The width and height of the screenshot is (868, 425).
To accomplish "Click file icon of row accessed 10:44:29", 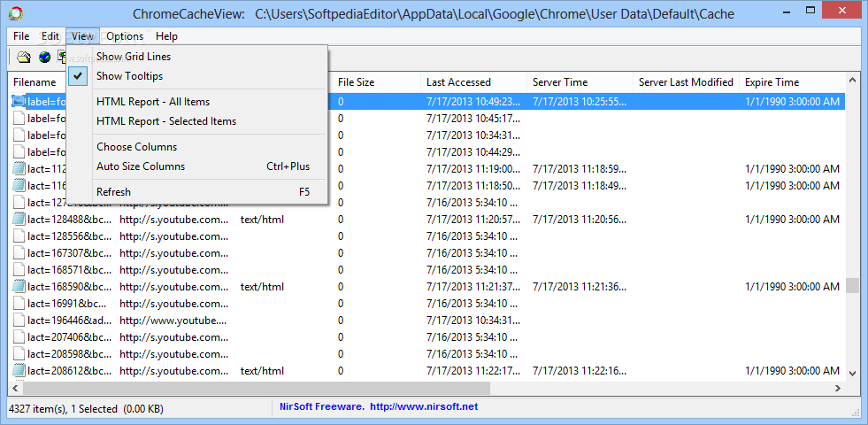I will 19,152.
